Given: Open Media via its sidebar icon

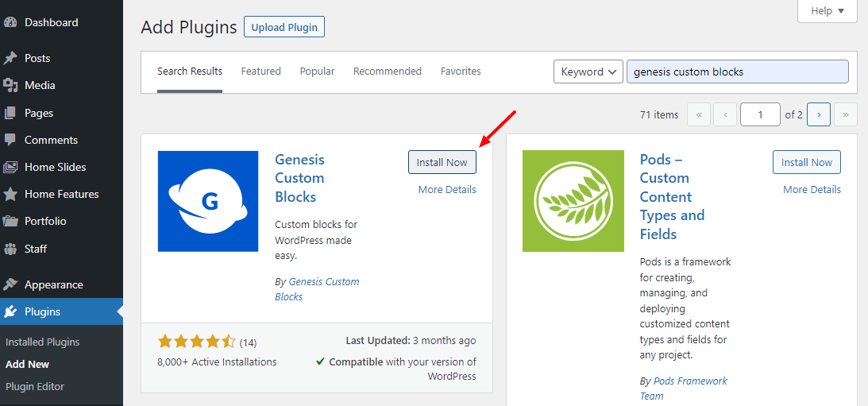Looking at the screenshot, I should 10,85.
